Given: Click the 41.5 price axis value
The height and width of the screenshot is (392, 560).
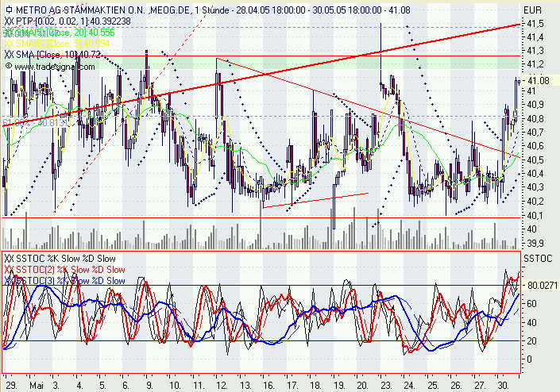Looking at the screenshot, I should pyautogui.click(x=535, y=24).
